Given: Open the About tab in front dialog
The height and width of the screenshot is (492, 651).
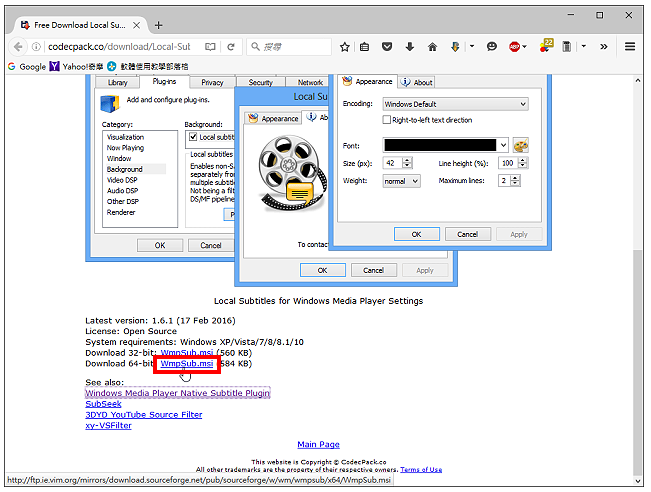Looking at the screenshot, I should pos(417,82).
